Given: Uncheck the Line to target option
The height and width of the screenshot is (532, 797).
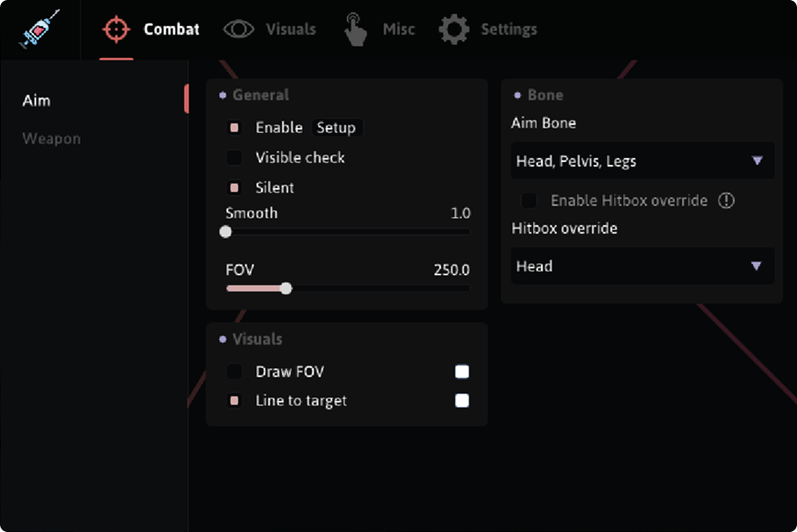Looking at the screenshot, I should [234, 401].
